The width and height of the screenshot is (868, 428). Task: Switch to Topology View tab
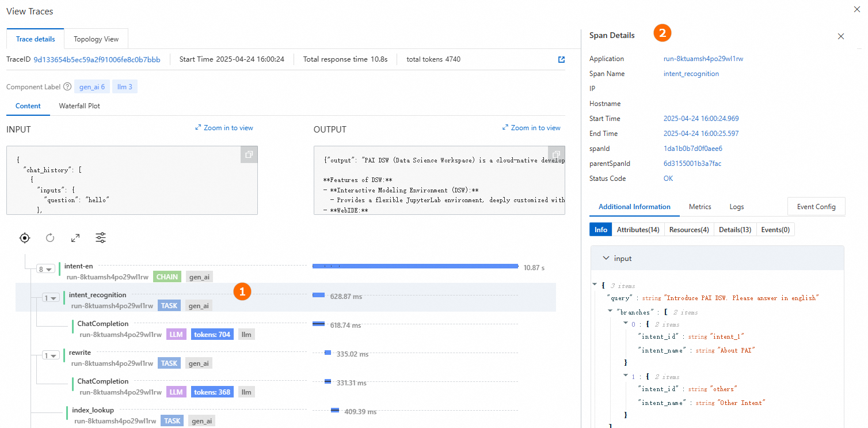pos(96,39)
